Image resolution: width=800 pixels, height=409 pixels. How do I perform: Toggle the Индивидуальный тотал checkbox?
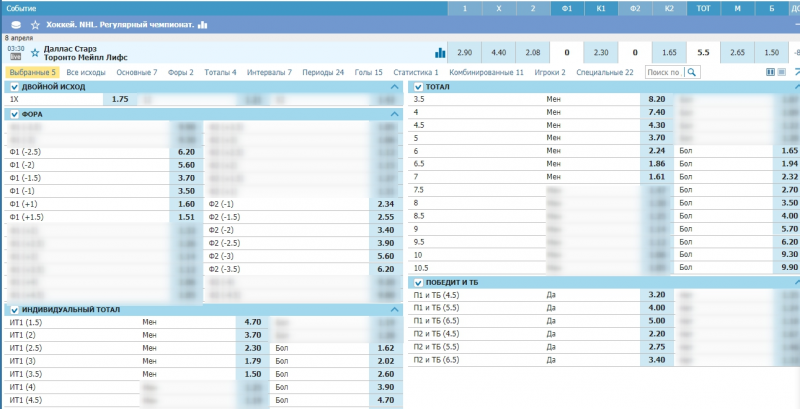click(14, 310)
